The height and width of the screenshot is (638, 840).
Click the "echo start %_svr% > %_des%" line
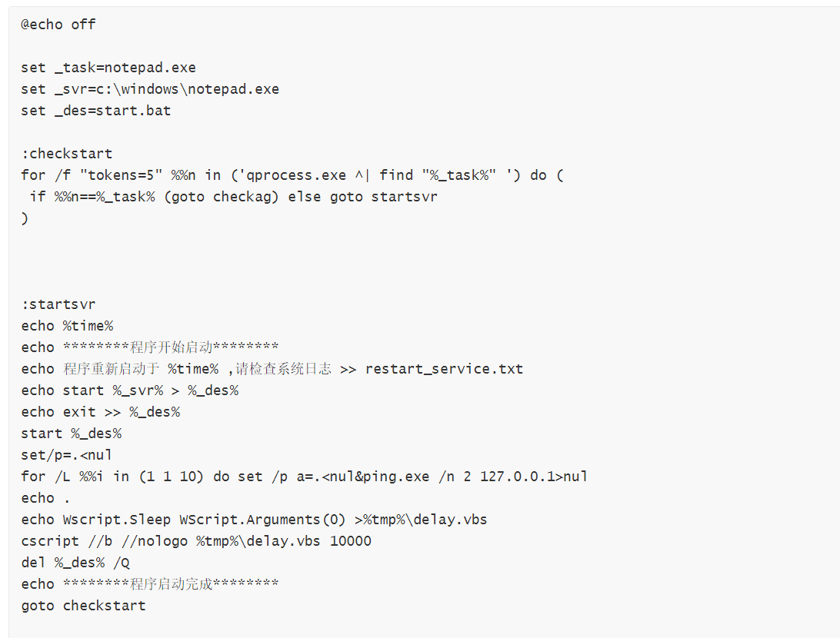130,390
